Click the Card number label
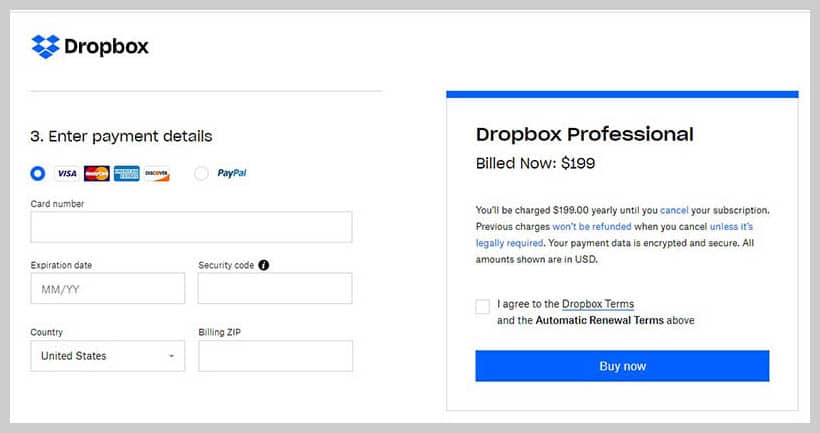The height and width of the screenshot is (433, 820). [57, 203]
